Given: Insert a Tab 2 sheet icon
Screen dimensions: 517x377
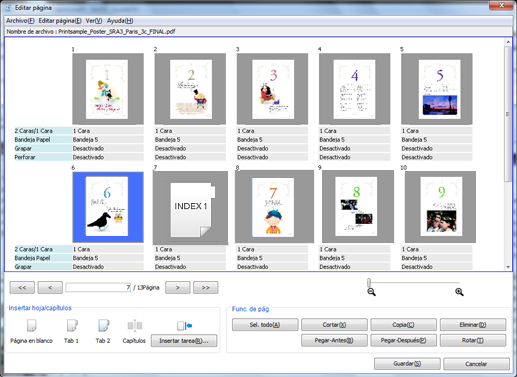Looking at the screenshot, I should coord(103,326).
